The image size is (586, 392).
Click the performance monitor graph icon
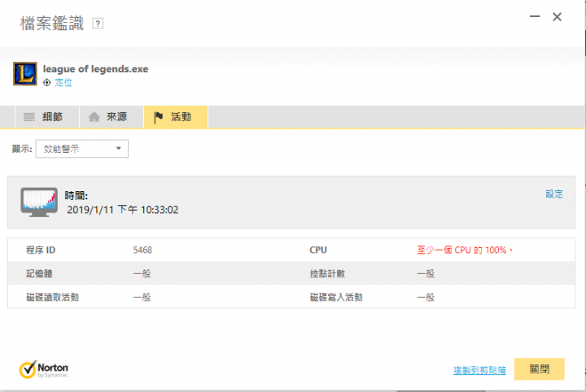[39, 202]
